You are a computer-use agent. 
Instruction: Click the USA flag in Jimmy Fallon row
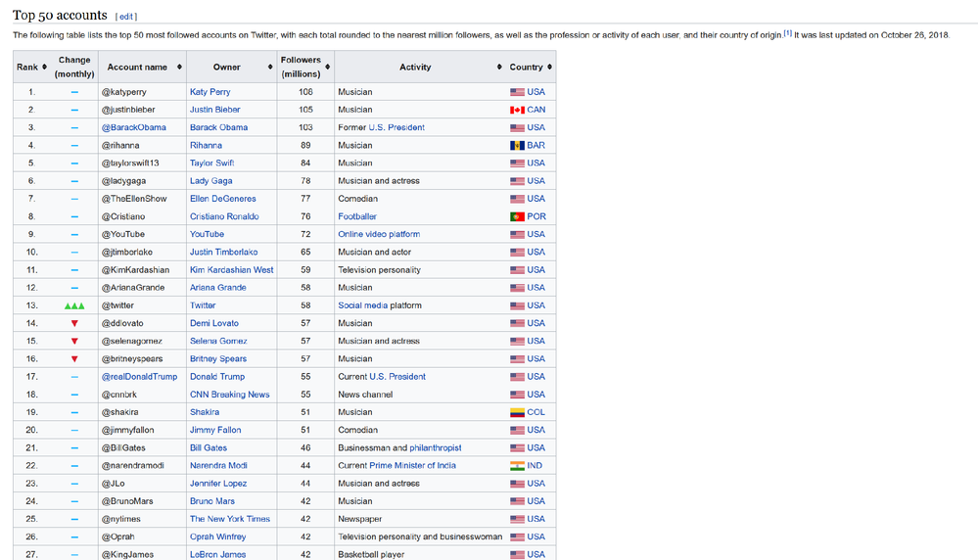pyautogui.click(x=517, y=431)
